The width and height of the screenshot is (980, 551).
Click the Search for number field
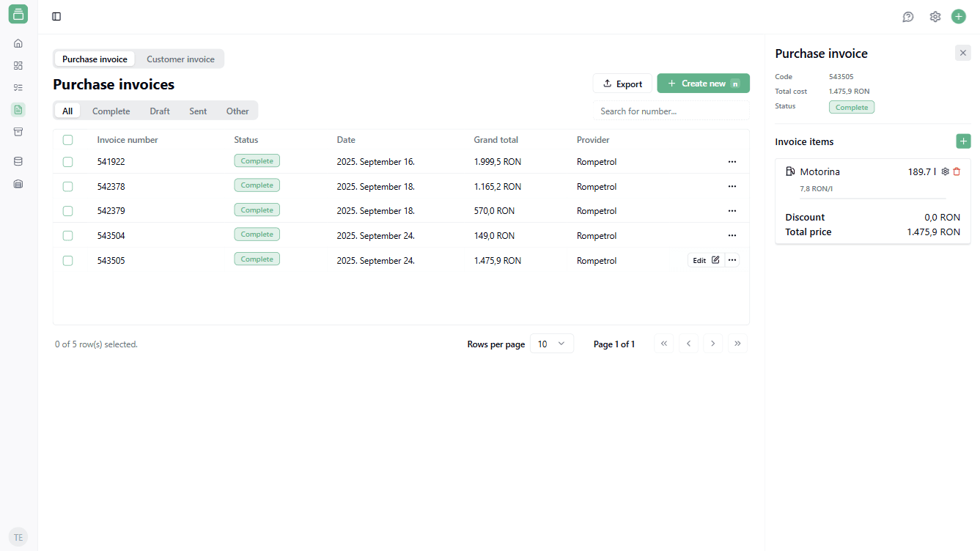pos(670,111)
